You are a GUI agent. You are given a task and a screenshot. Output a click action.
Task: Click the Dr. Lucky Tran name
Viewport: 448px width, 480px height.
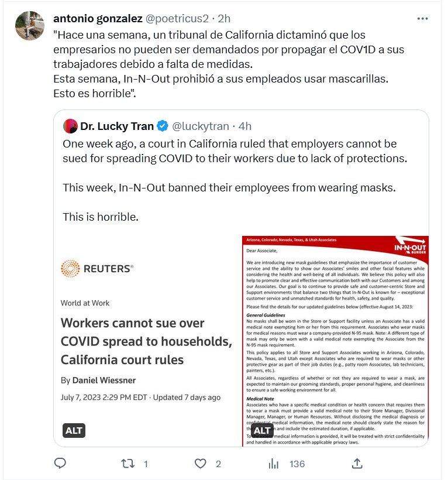tap(117, 126)
